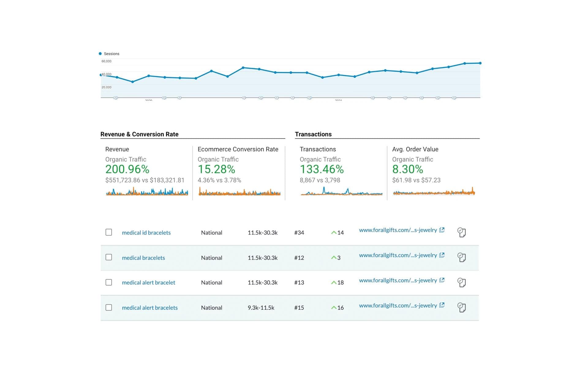Click the external link icon in the medical alert bracelets row
Viewport: 588px width, 370px height.
click(442, 305)
